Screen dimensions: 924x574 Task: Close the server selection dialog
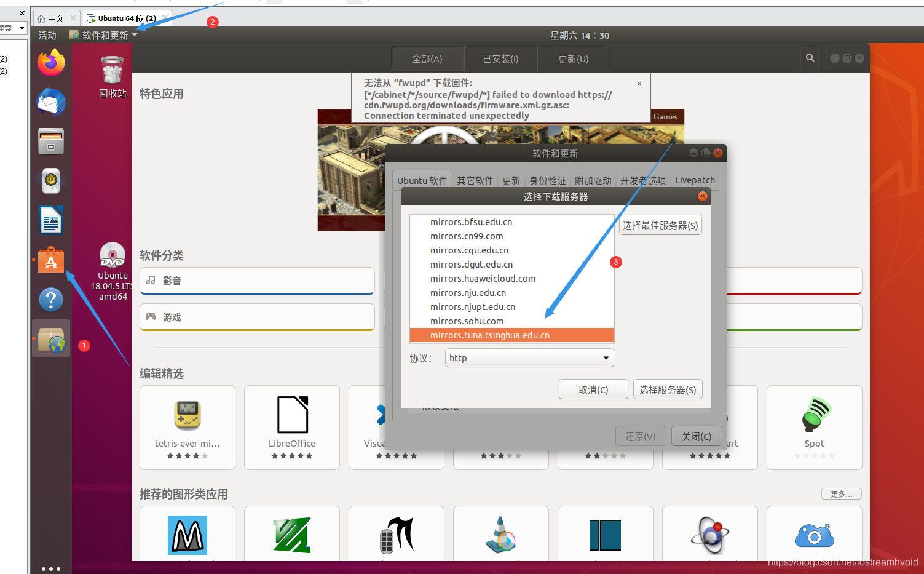pos(703,196)
